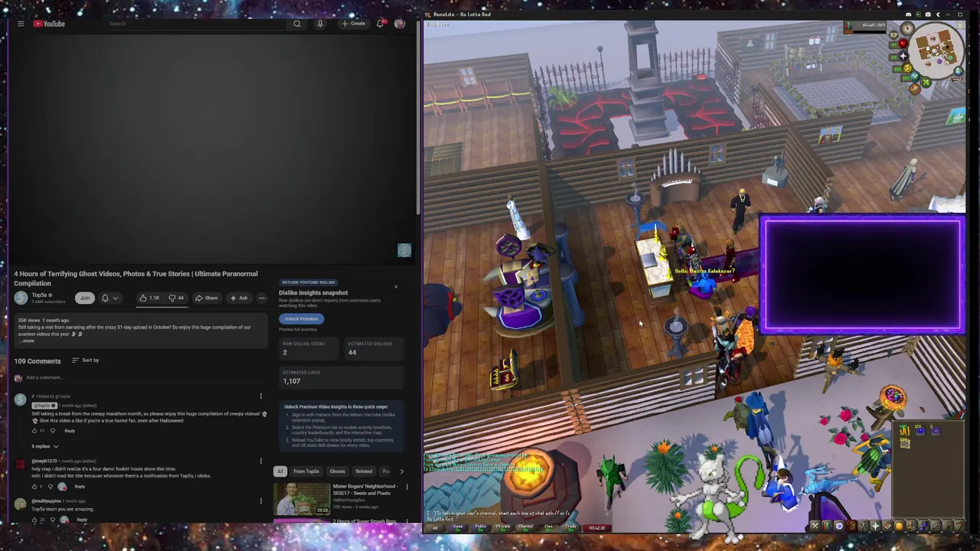Select the Channel chat filter tab

526,527
